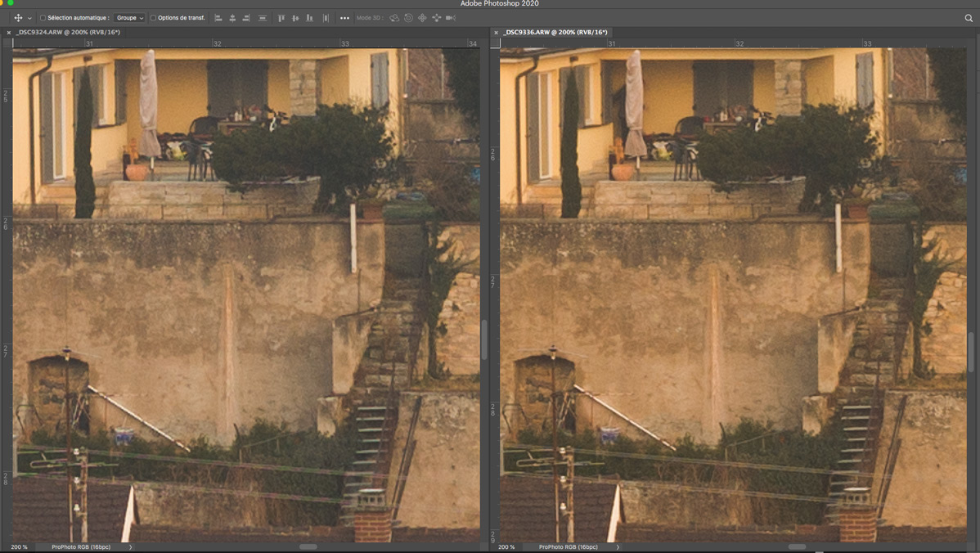Screen dimensions: 980x553
Task: Click the align right edges icon
Action: [246, 18]
